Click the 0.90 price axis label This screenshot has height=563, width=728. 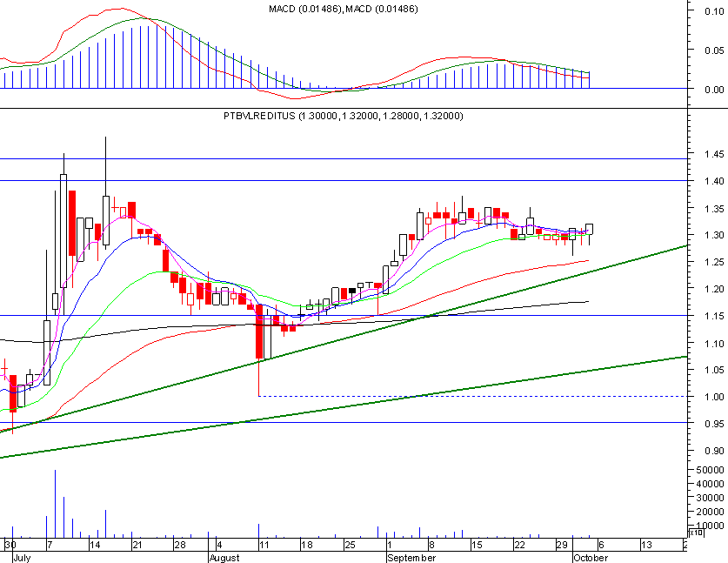714,451
